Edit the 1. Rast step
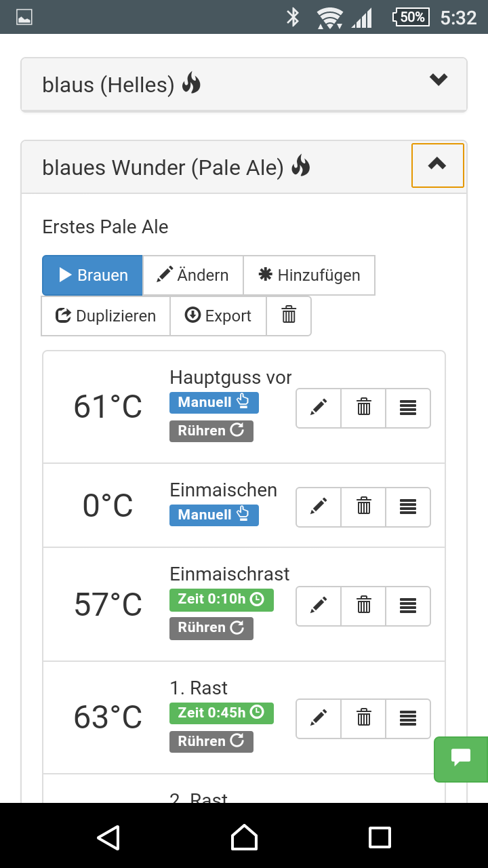This screenshot has width=488, height=868. pyautogui.click(x=319, y=718)
